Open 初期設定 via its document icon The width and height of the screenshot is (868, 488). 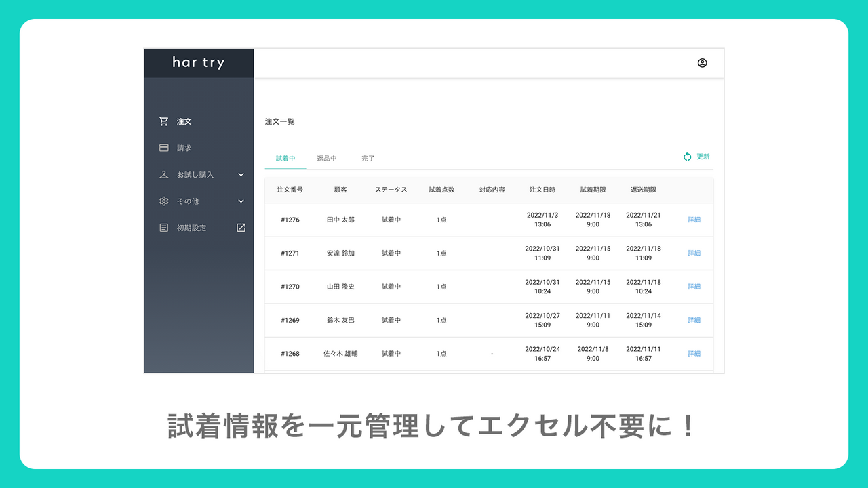click(163, 228)
